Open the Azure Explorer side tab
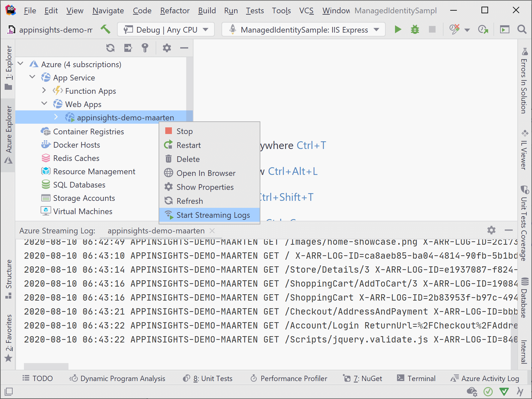532x399 pixels. click(9, 135)
